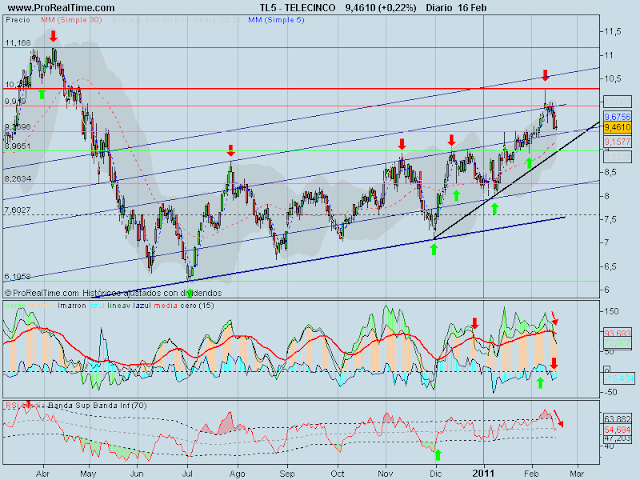Click the 150 tick on oscillator axis

pyautogui.click(x=611, y=311)
